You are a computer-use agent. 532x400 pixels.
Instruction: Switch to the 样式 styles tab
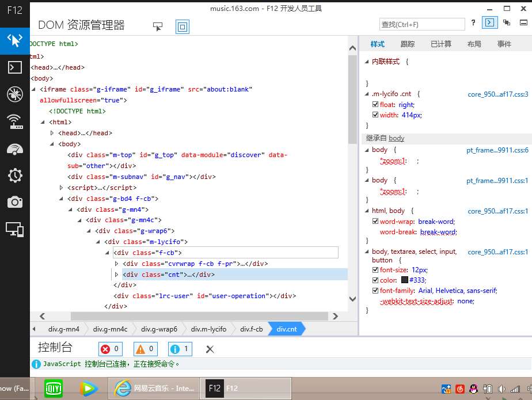coord(377,44)
